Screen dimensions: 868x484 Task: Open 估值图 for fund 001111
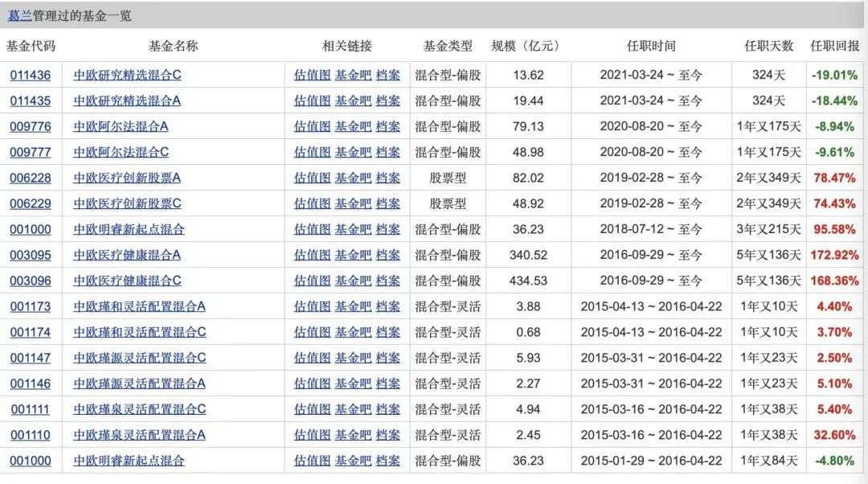coord(312,410)
